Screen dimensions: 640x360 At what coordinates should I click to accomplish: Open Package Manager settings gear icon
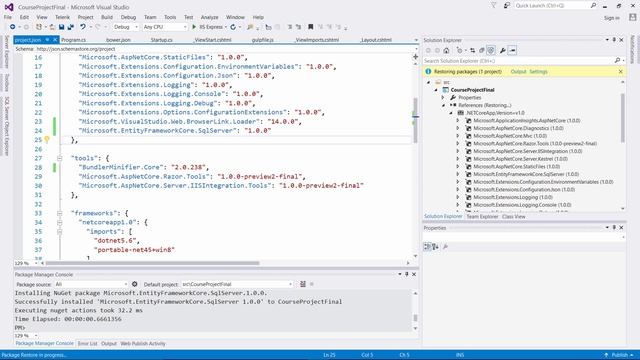pyautogui.click(x=135, y=284)
